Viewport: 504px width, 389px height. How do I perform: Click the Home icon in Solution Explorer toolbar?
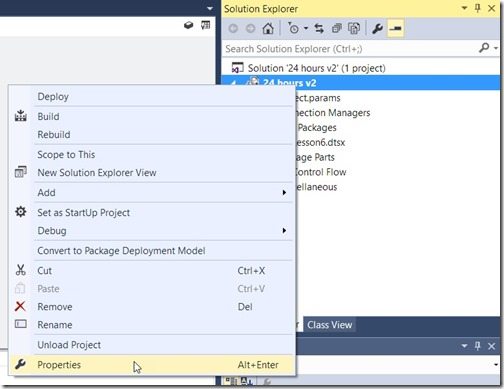(x=268, y=29)
